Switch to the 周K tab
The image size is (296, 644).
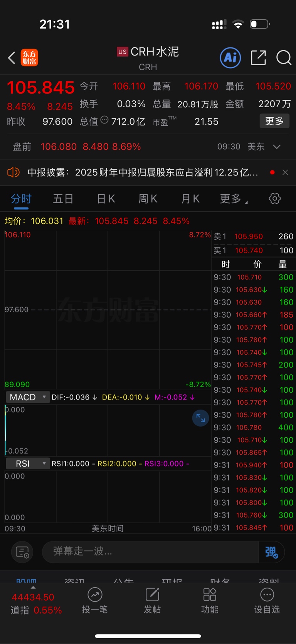click(148, 199)
